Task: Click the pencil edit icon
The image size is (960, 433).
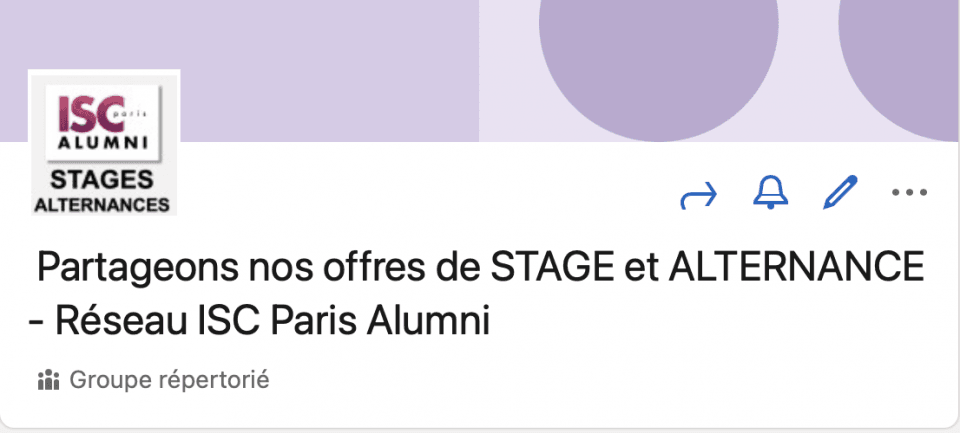Action: pos(839,193)
